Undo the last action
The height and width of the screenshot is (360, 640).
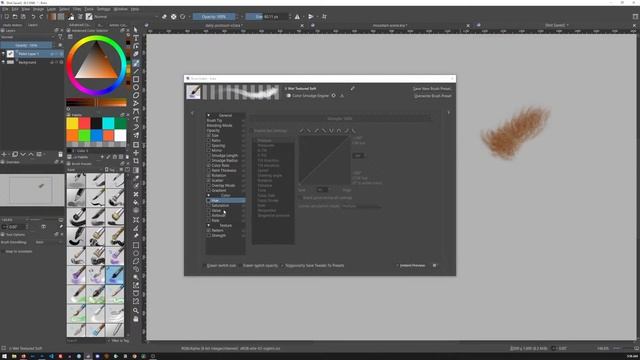tap(33, 17)
